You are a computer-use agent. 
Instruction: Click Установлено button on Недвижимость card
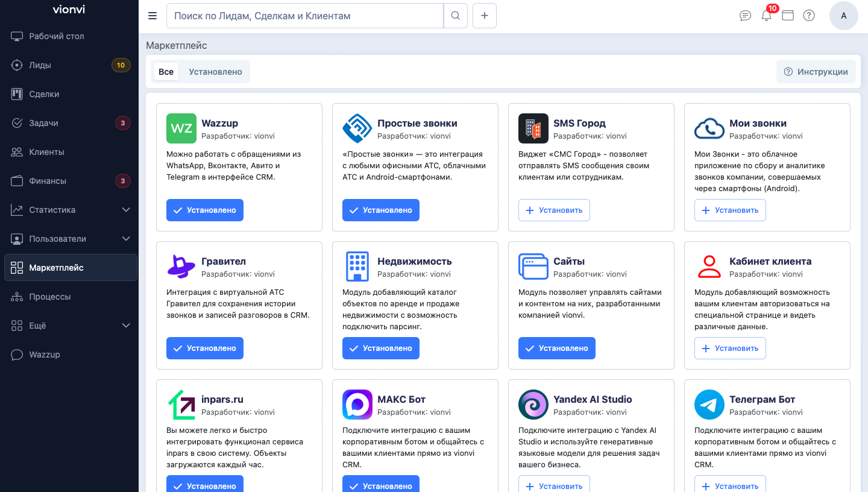click(x=381, y=348)
